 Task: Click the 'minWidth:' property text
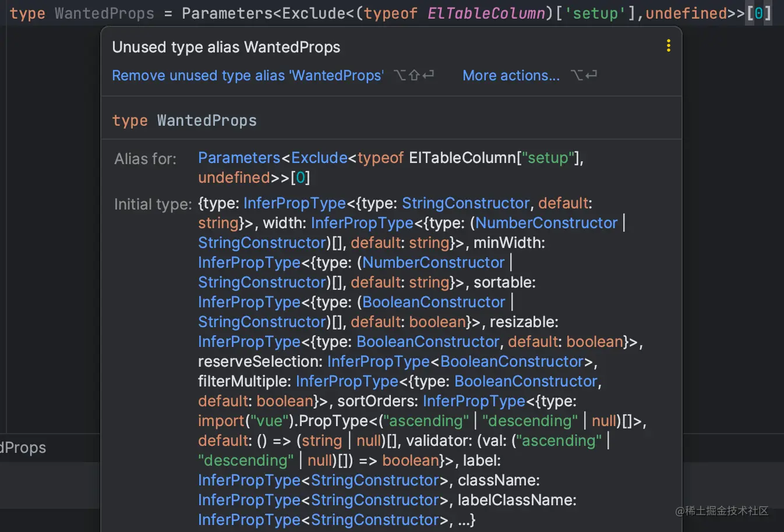[509, 243]
